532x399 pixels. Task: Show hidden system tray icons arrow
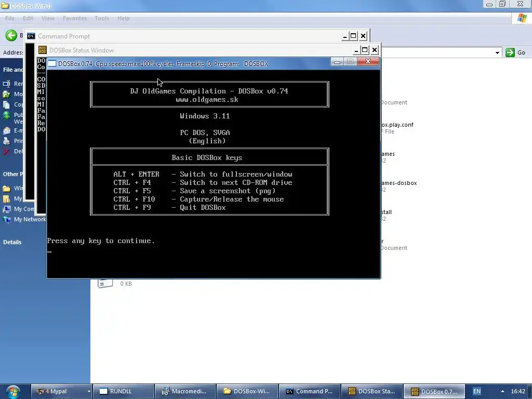502,391
